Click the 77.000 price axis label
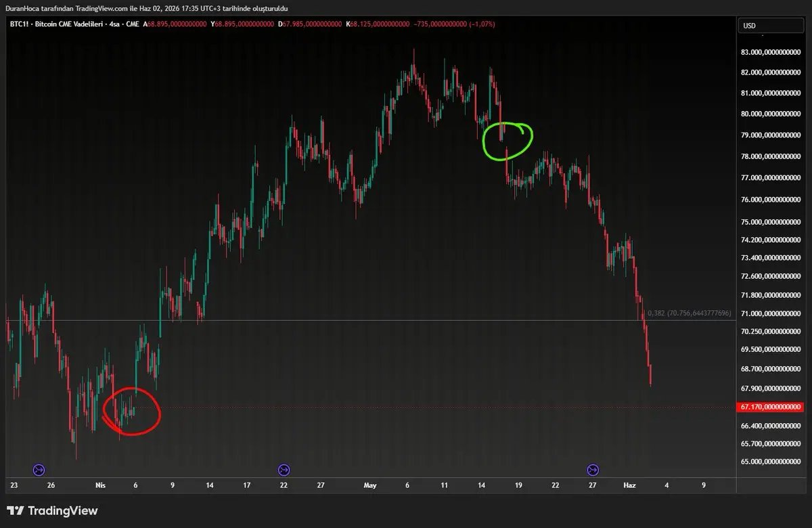Viewport: 812px width, 528px height. coord(771,178)
